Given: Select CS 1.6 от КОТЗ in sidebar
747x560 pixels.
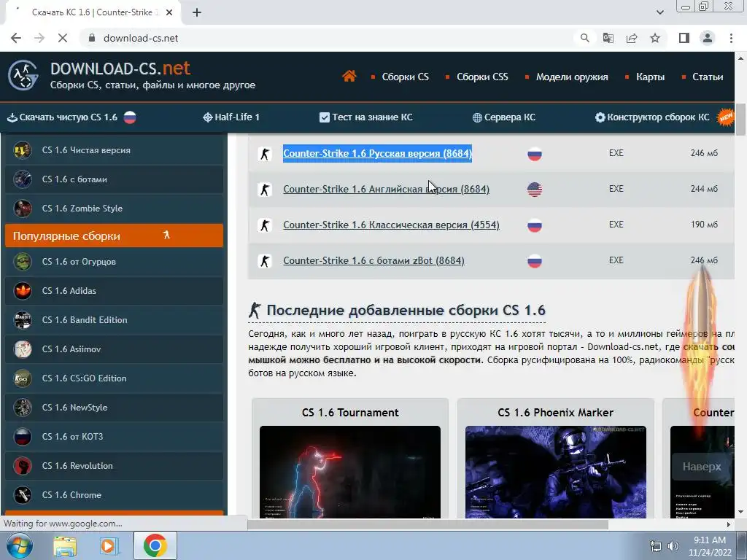Looking at the screenshot, I should coord(114,436).
